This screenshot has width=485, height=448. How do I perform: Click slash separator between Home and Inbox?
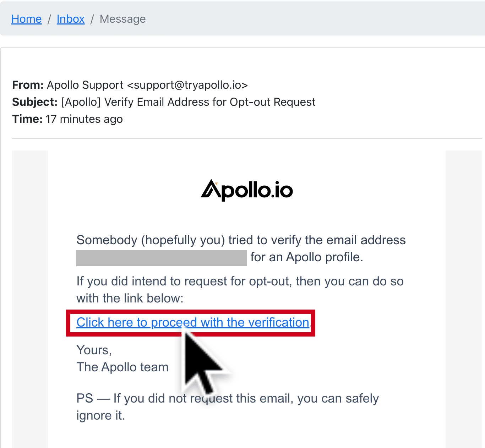(x=49, y=19)
